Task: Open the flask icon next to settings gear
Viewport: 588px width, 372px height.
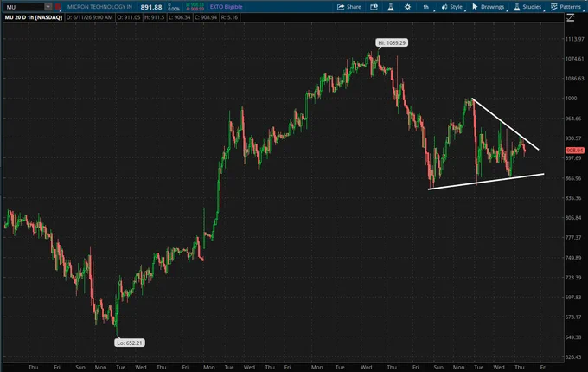Action: tap(390, 7)
